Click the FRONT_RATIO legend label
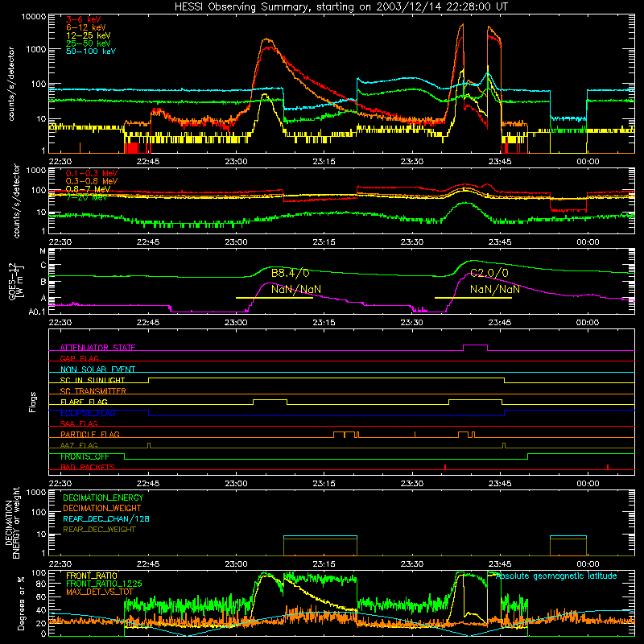Image resolution: width=644 pixels, height=644 pixels. [92, 576]
